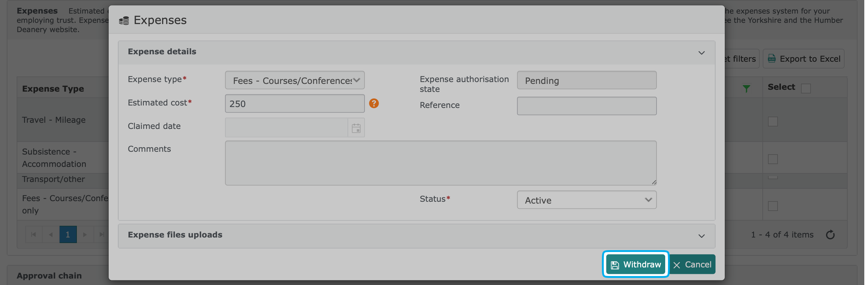Click the Expense Type column header
The image size is (868, 285).
point(53,89)
